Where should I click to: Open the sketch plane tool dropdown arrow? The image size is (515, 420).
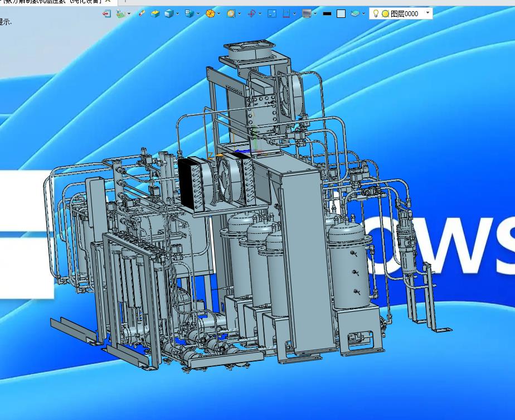coord(129,14)
